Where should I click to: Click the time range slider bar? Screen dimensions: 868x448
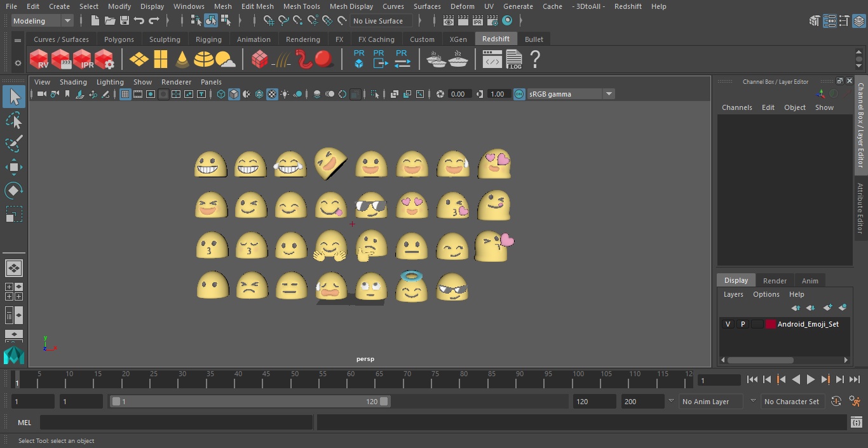[x=250, y=402]
